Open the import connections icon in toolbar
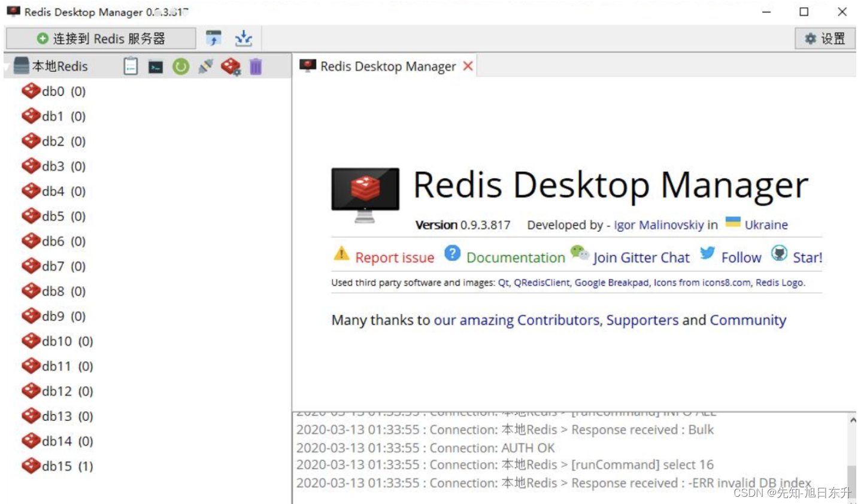 214,38
